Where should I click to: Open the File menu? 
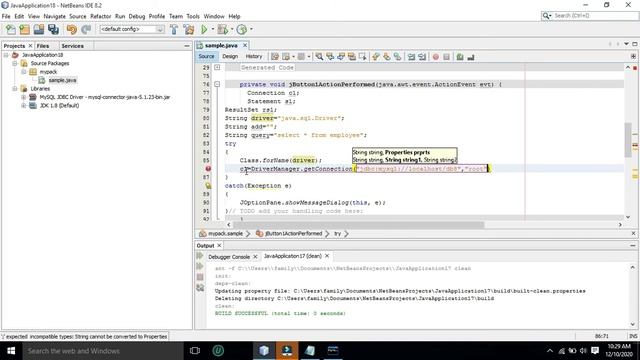(x=6, y=16)
